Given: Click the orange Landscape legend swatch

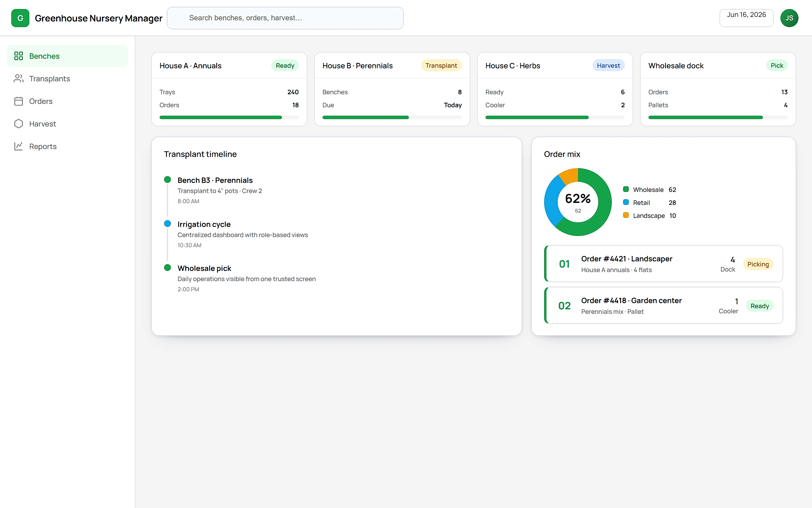Looking at the screenshot, I should coord(626,215).
